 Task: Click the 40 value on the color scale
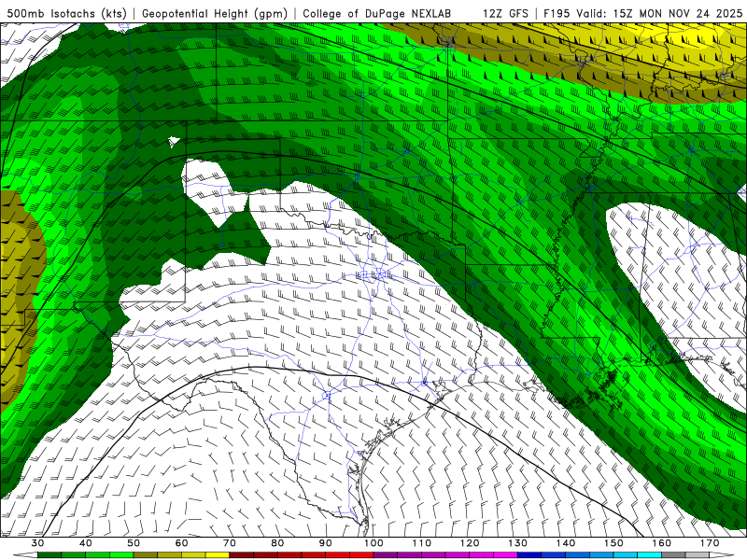(86, 543)
